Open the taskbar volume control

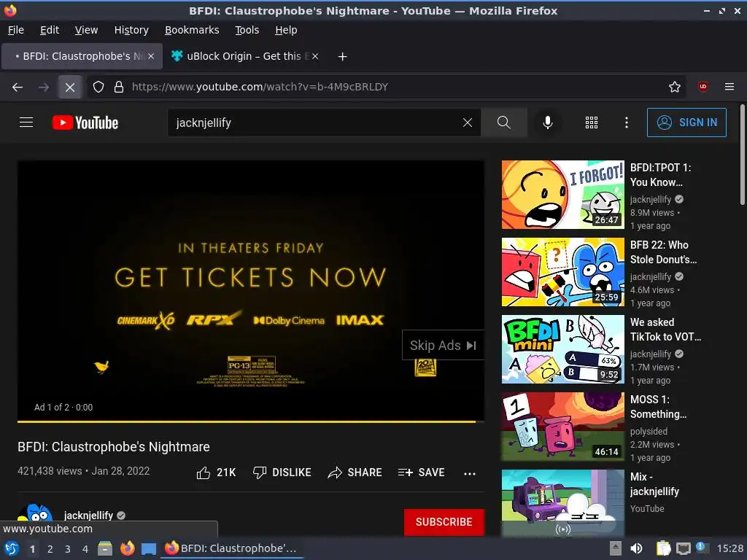tap(636, 548)
